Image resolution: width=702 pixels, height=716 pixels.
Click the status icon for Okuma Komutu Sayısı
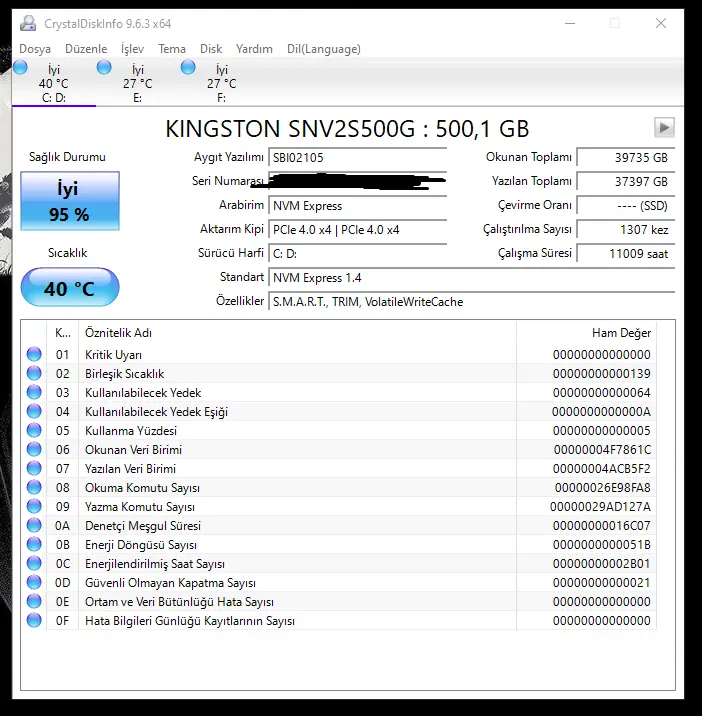(x=34, y=488)
